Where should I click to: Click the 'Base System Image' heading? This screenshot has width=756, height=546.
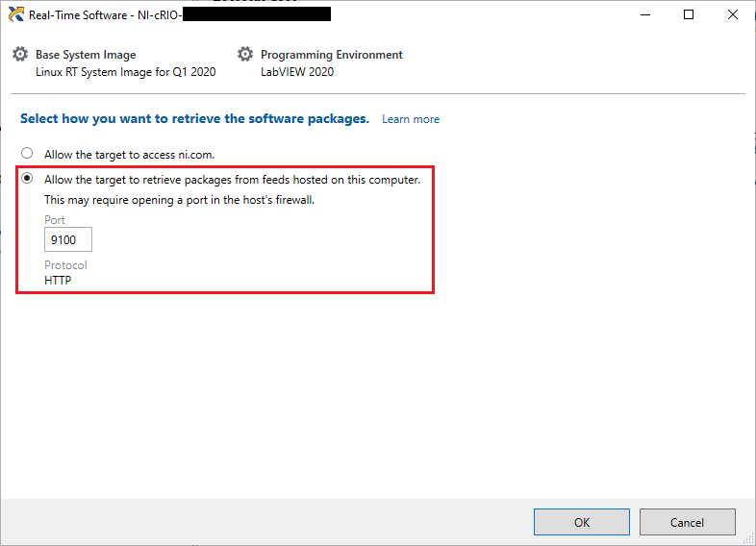tap(86, 55)
